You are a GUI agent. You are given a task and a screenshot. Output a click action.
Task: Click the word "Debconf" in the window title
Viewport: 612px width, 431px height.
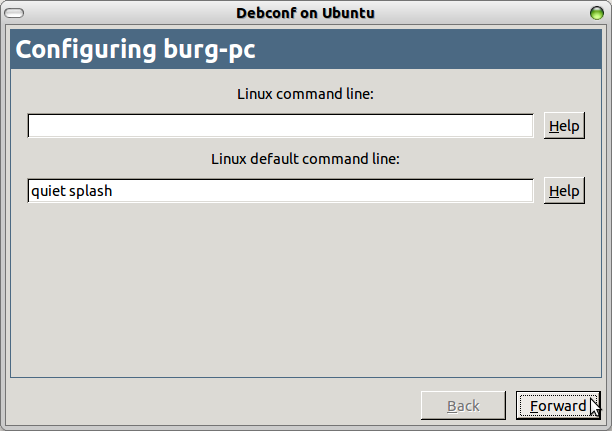[265, 13]
